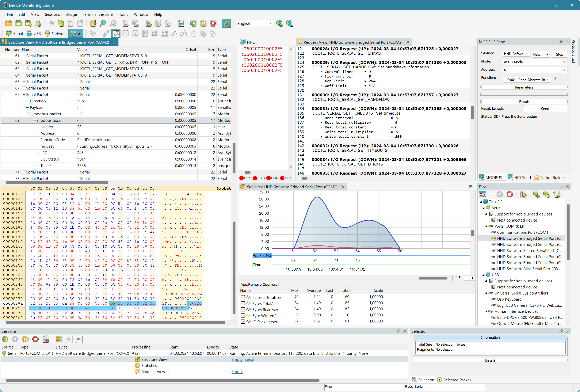Image resolution: width=580 pixels, height=392 pixels.
Task: Open the Terminal Sessions menu
Action: pyautogui.click(x=98, y=14)
